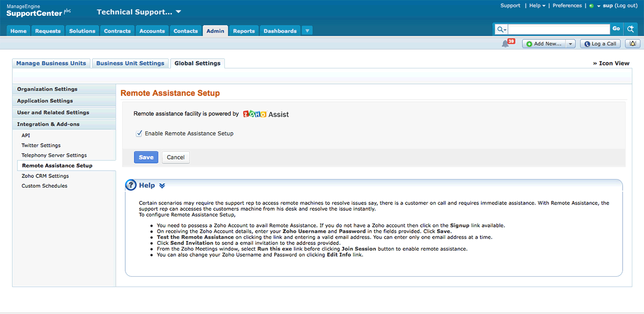Click the Zoho Assist logo
Screen dimensions: 644x314
point(266,114)
